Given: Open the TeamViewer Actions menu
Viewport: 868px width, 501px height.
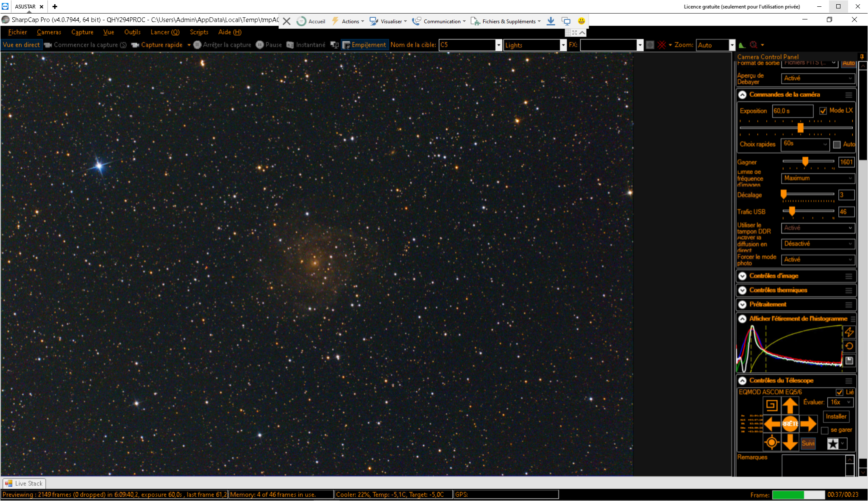Looking at the screenshot, I should tap(348, 21).
